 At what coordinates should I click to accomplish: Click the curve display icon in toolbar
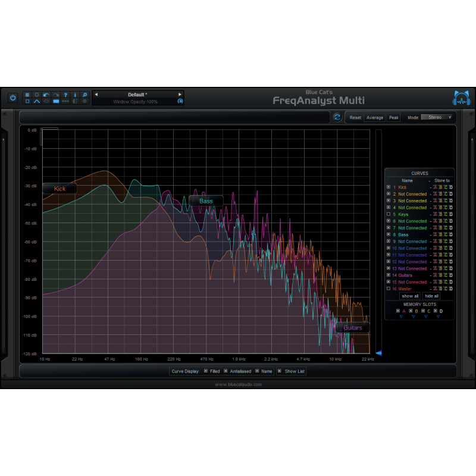pos(37,102)
